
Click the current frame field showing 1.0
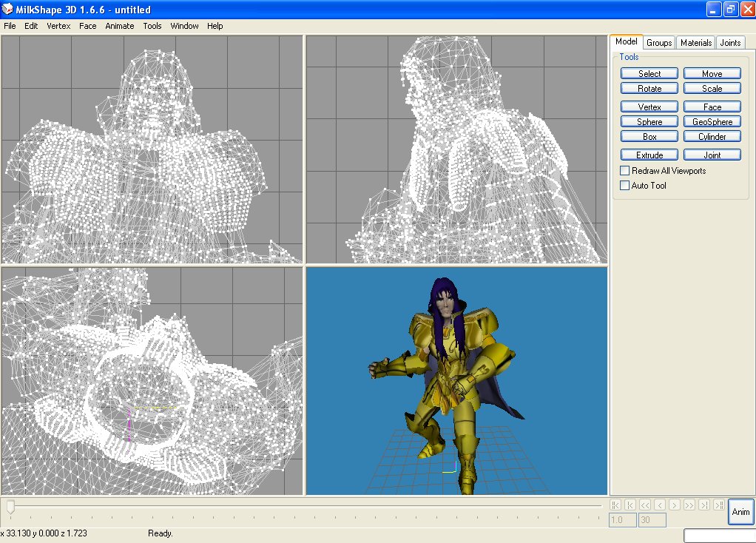[x=622, y=520]
